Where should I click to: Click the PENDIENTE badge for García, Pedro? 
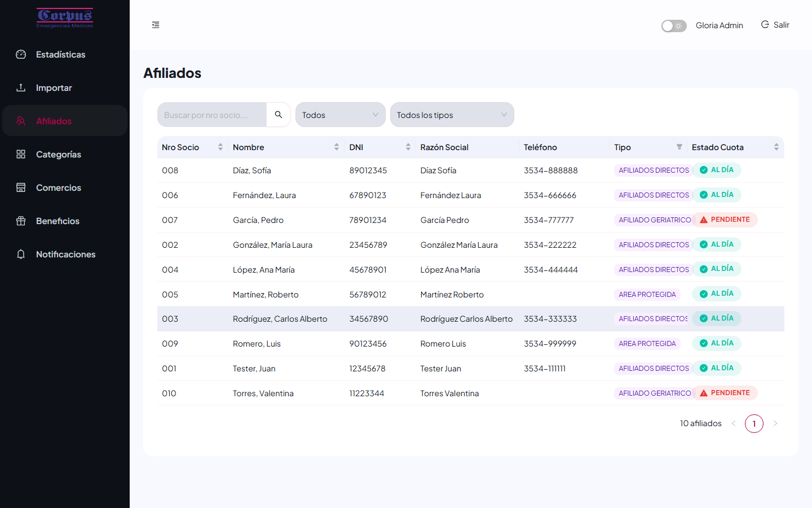tap(725, 220)
